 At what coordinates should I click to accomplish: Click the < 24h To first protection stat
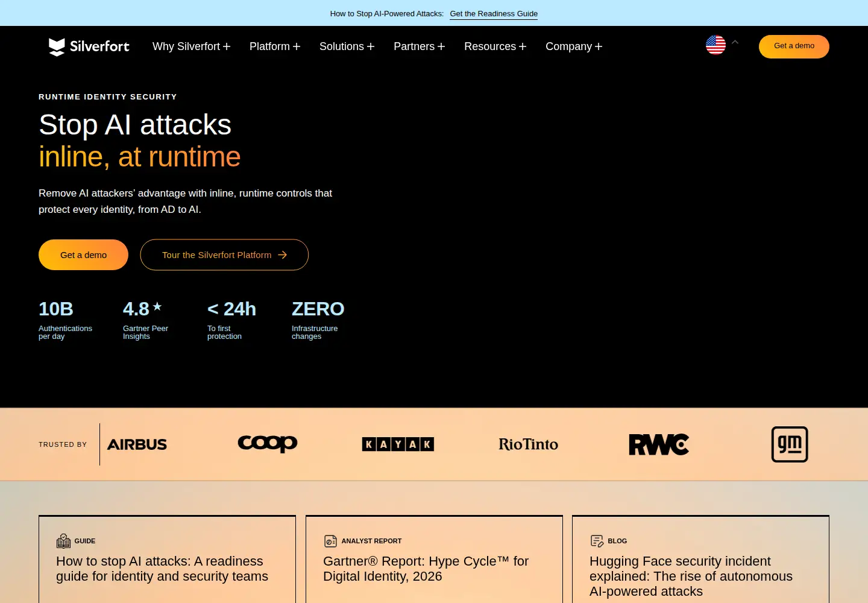pyautogui.click(x=231, y=320)
